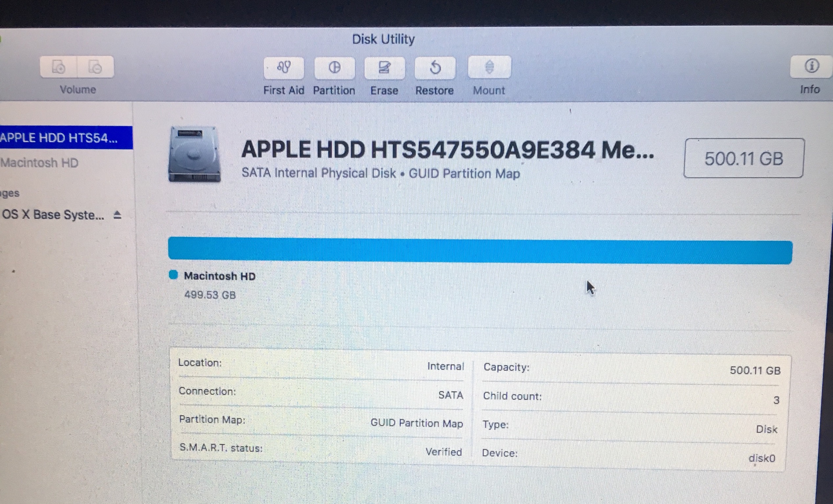Click the First Aid toolbar label
This screenshot has width=833, height=504.
tap(284, 91)
